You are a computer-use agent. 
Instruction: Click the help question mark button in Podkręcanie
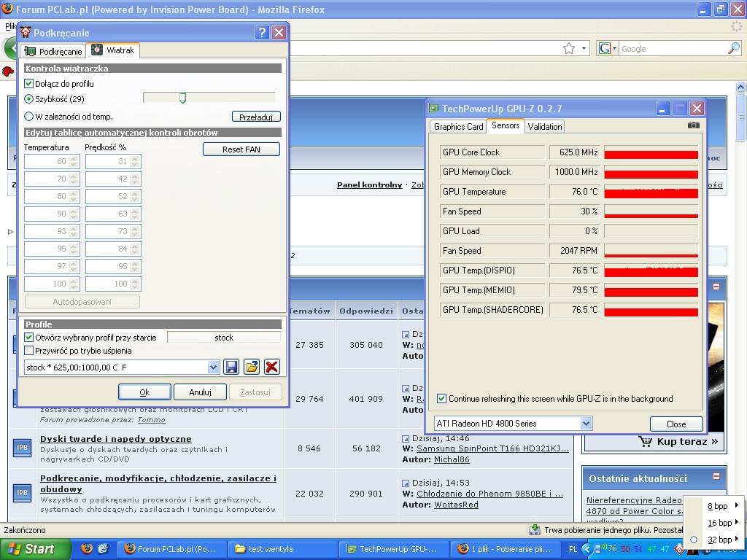262,33
